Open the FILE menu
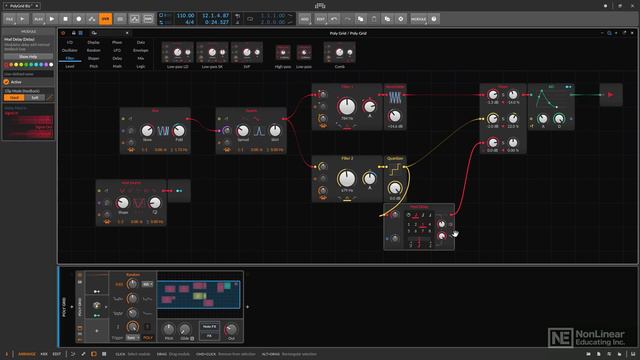The height and width of the screenshot is (360, 640). click(x=9, y=19)
